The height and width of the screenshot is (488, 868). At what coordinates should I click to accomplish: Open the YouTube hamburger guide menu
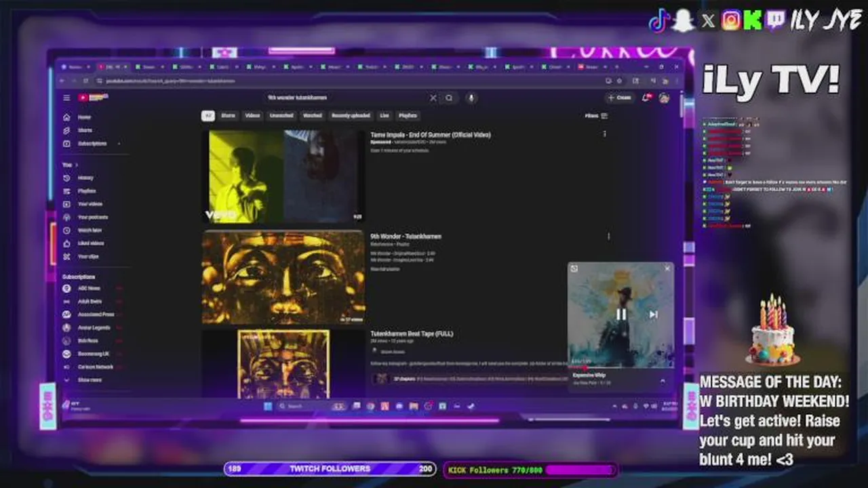66,98
